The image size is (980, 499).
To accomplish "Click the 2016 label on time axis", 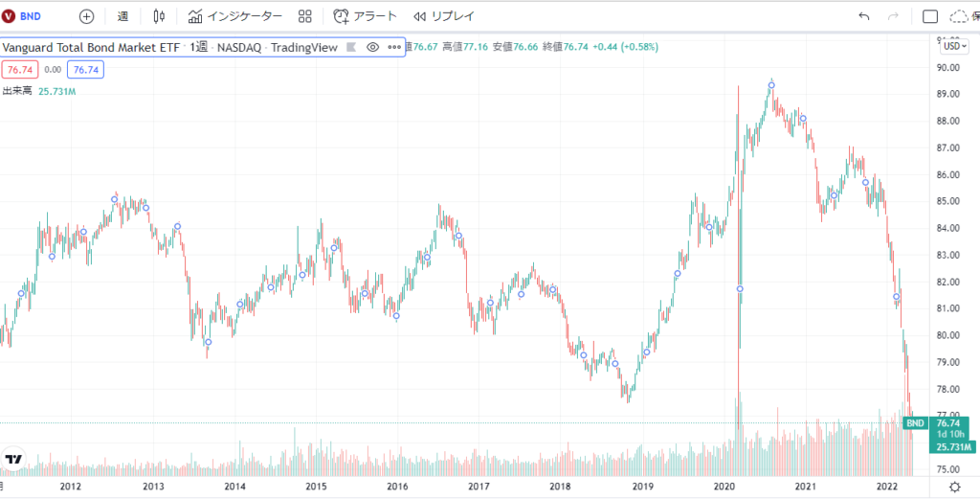I will click(x=397, y=487).
